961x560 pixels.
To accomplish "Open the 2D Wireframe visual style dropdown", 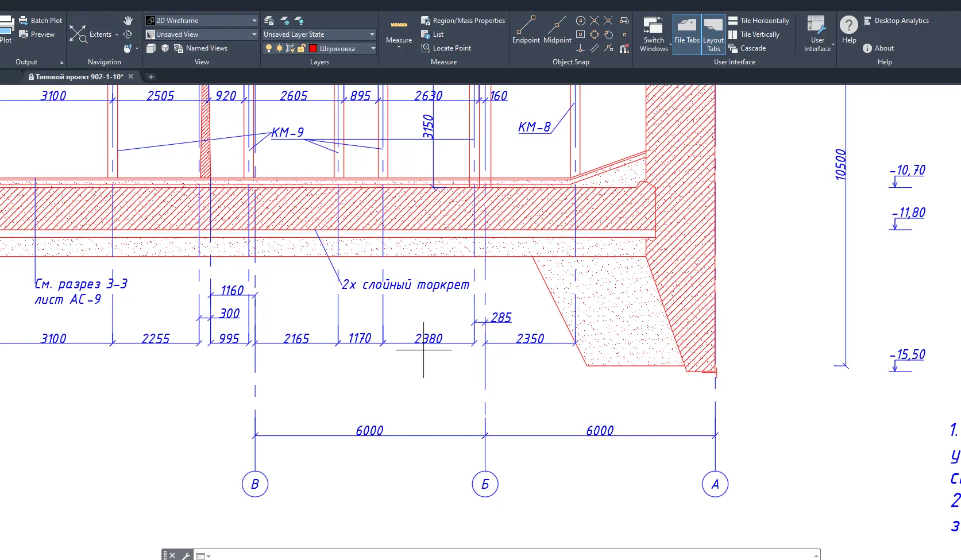I will click(x=202, y=21).
